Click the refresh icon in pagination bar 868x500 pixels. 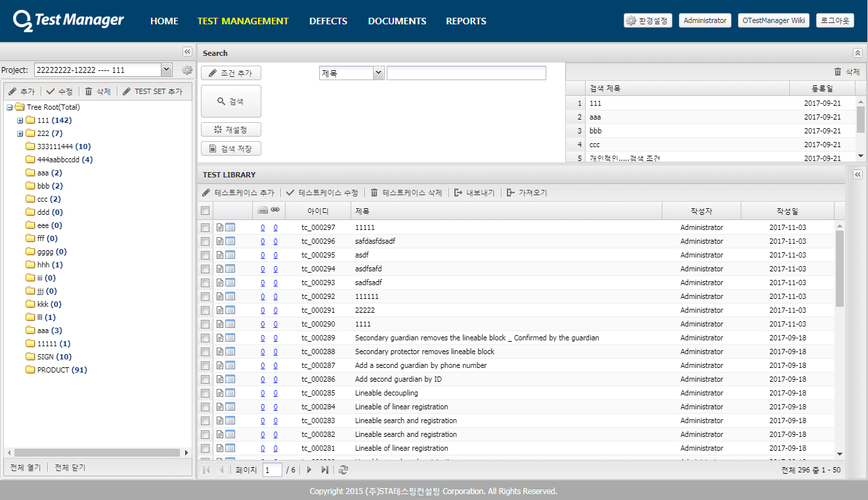(x=343, y=470)
